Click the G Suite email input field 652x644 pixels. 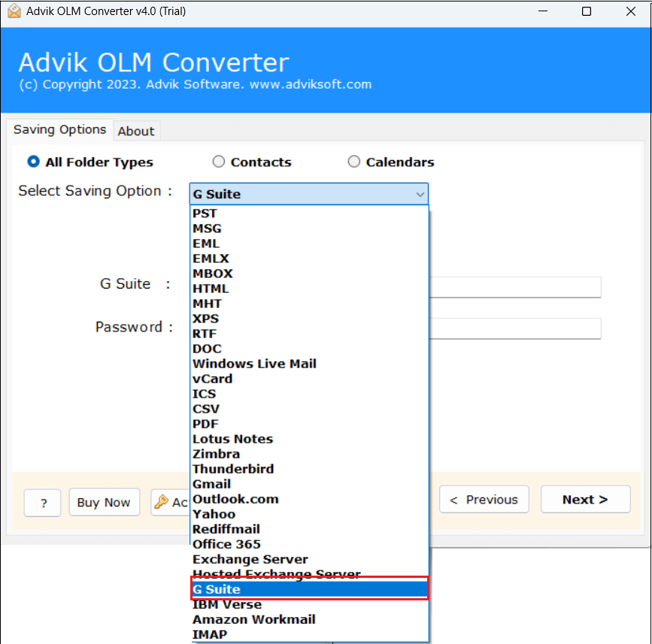[x=515, y=287]
